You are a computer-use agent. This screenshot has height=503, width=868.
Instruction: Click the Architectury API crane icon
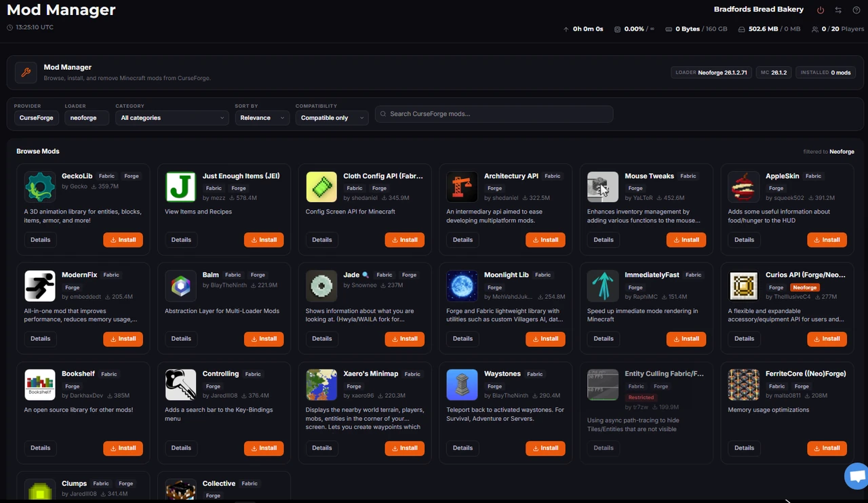pos(462,187)
